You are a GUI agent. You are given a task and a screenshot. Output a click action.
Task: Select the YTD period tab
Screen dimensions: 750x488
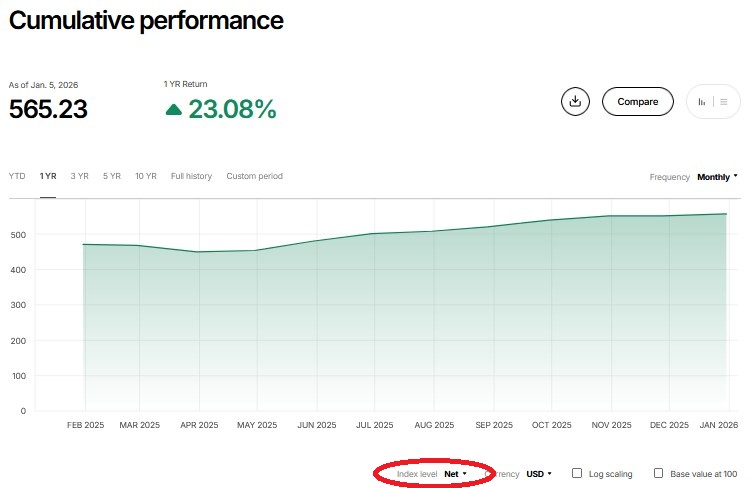click(17, 176)
